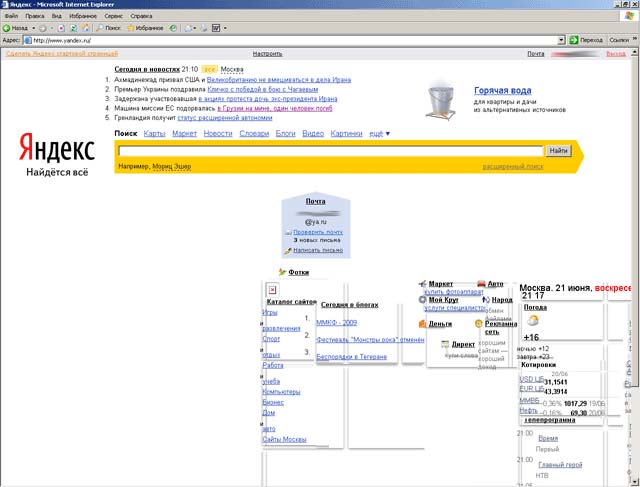Viewport: 640px width, 487px height.
Task: Click into the Yandex search input field
Action: click(331, 151)
